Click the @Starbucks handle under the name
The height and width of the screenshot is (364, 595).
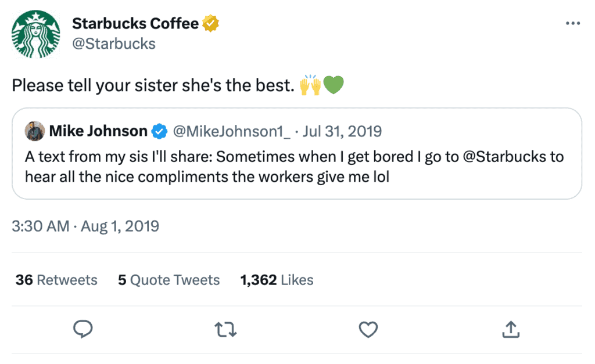coord(113,44)
